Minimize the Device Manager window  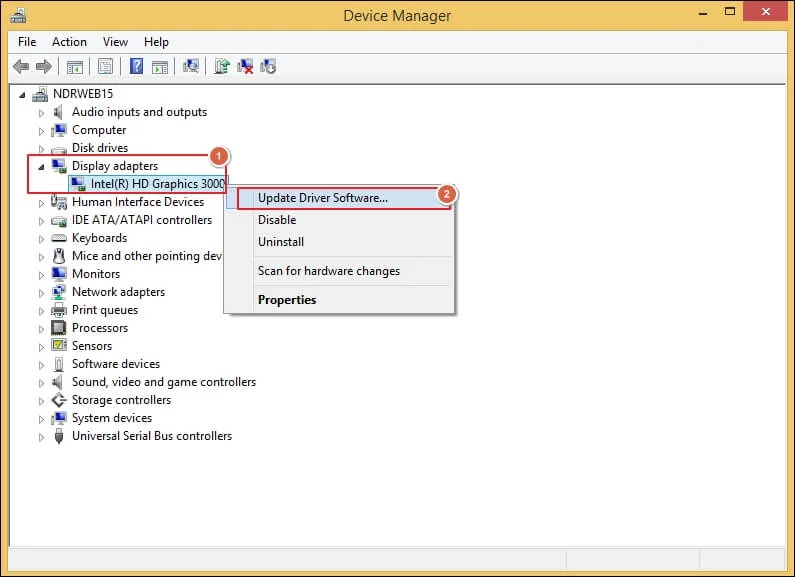703,12
